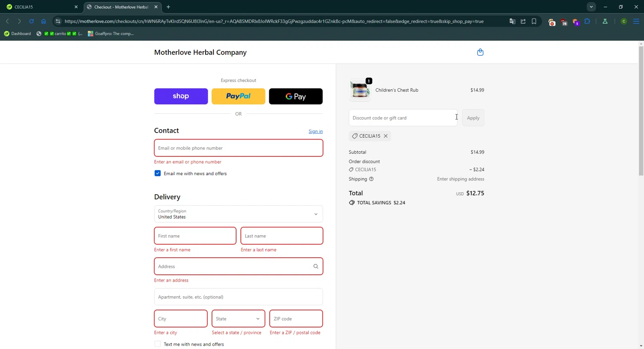Viewport: 644px width, 349px height.
Task: Pay with PayPal express checkout
Action: tap(238, 97)
